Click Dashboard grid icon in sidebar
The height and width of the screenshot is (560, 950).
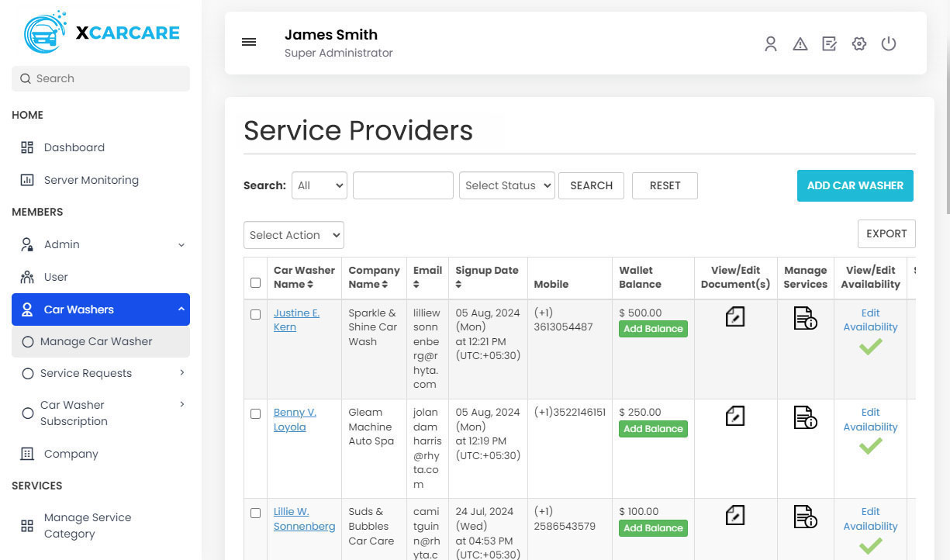pyautogui.click(x=27, y=147)
